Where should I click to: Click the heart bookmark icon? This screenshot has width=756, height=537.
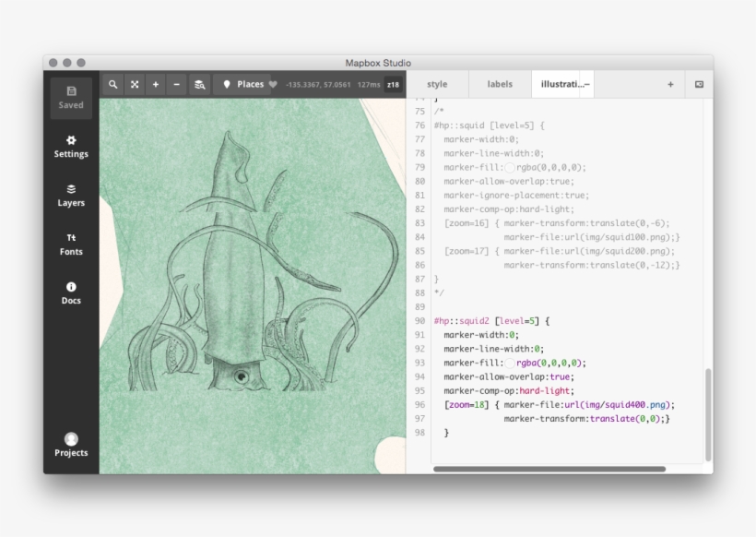273,85
